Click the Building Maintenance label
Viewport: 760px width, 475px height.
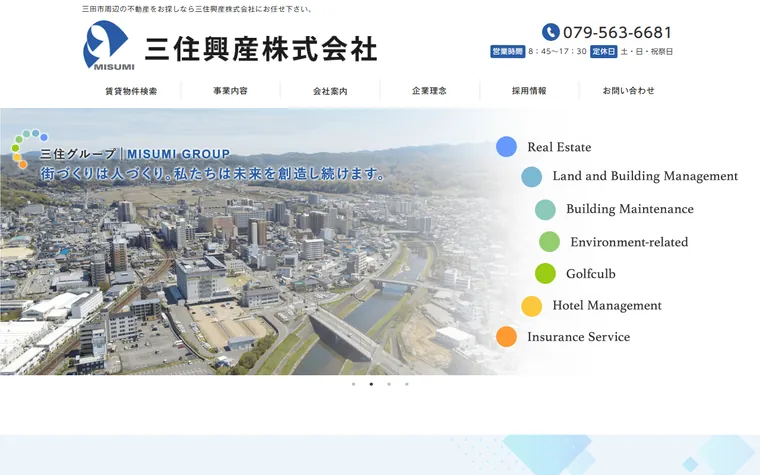(x=630, y=209)
